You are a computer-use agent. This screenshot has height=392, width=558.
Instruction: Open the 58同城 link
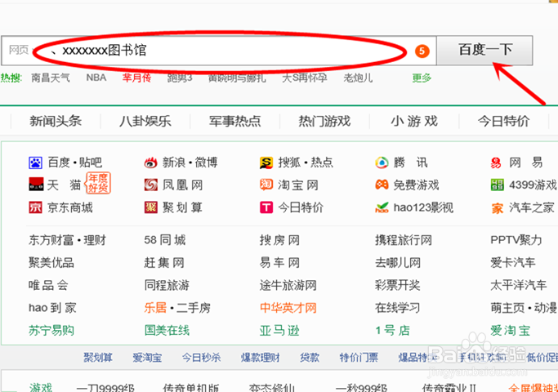pos(165,240)
